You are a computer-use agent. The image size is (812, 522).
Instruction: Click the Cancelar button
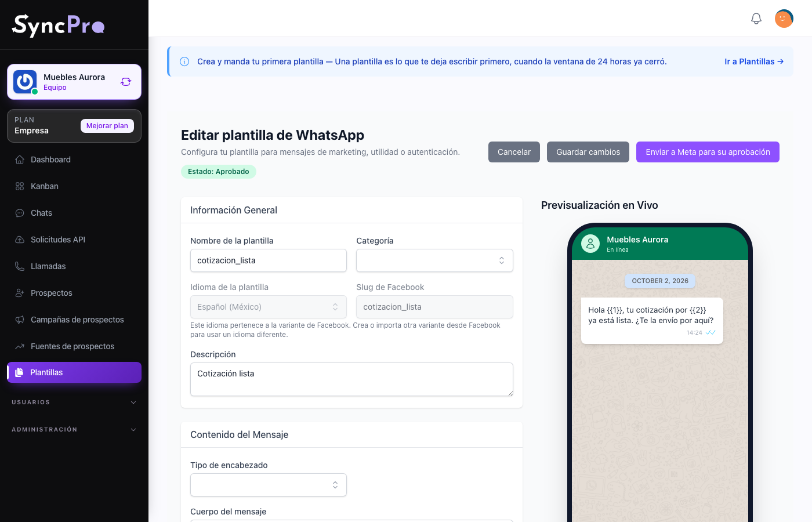pos(514,152)
